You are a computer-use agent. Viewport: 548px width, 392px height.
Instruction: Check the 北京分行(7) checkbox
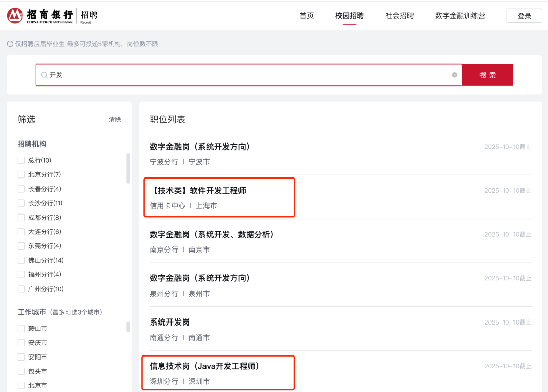coord(21,174)
